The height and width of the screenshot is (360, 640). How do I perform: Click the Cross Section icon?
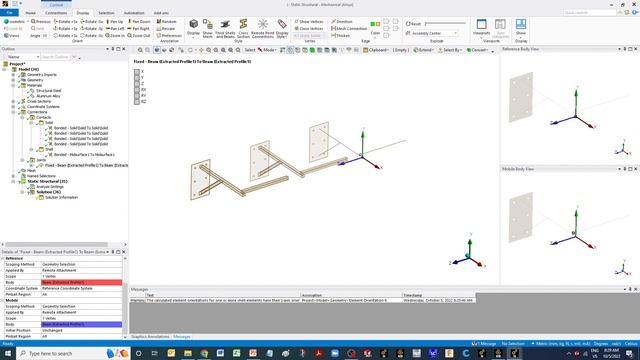click(x=243, y=24)
